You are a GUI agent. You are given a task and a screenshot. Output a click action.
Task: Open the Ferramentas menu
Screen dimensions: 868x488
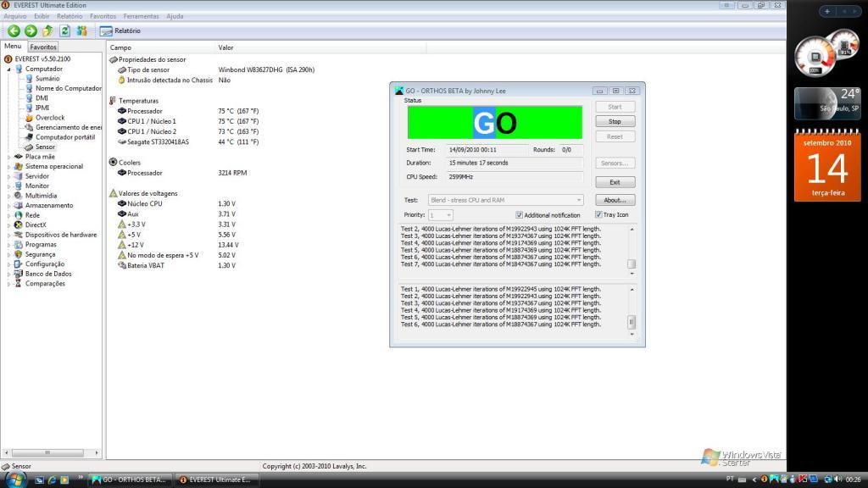[142, 16]
